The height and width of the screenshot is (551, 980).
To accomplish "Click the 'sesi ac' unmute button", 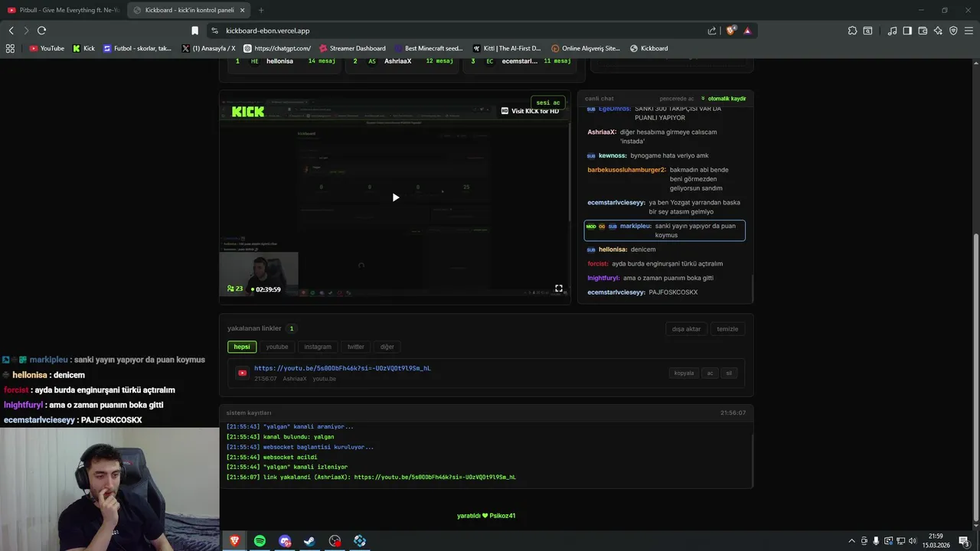I will click(547, 103).
